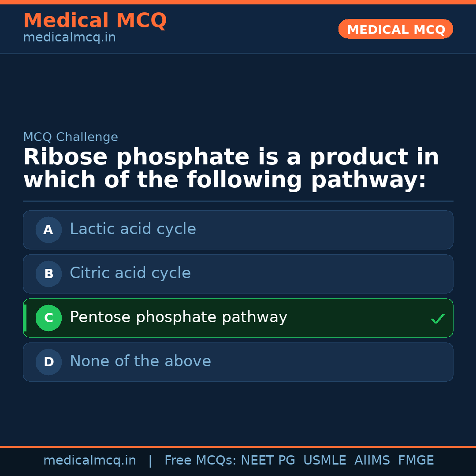
Task: Click the "Free MCQs:" footer text
Action: click(200, 461)
